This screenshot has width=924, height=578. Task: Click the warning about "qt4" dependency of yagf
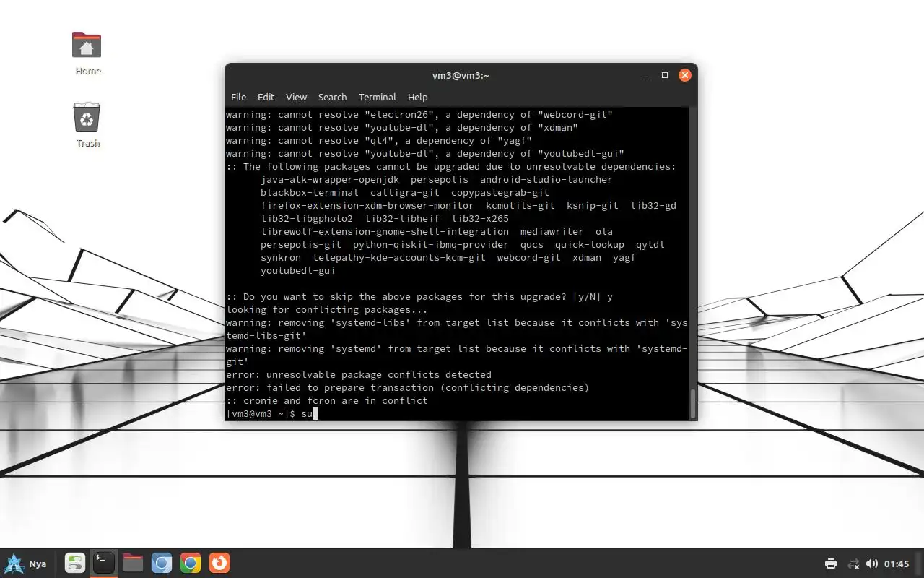point(379,140)
